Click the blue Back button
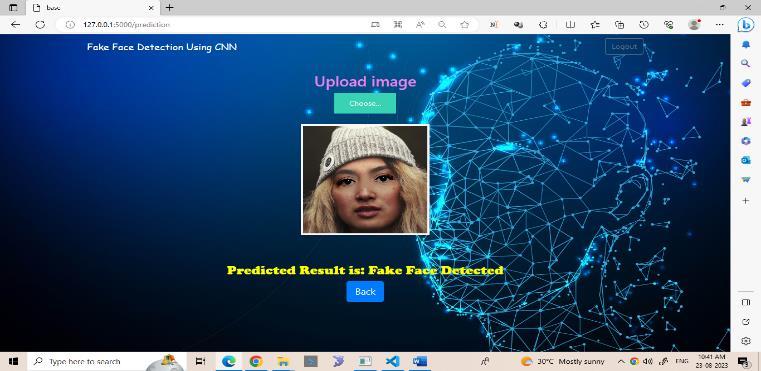Screen dimensions: 761x371 [365, 291]
